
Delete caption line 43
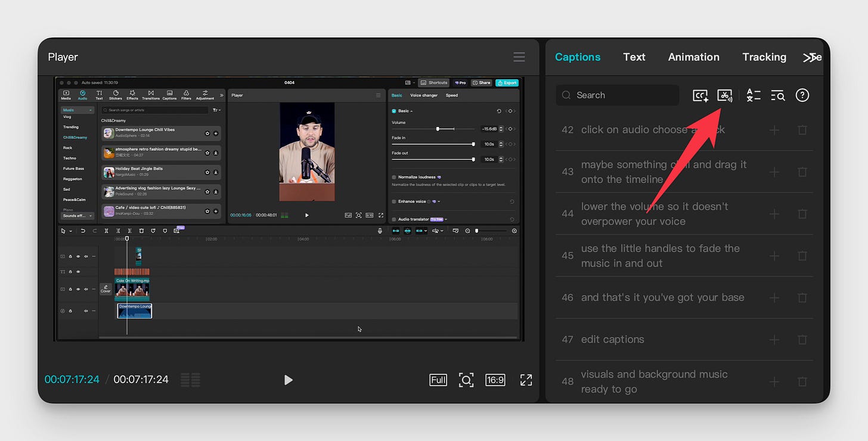point(802,172)
